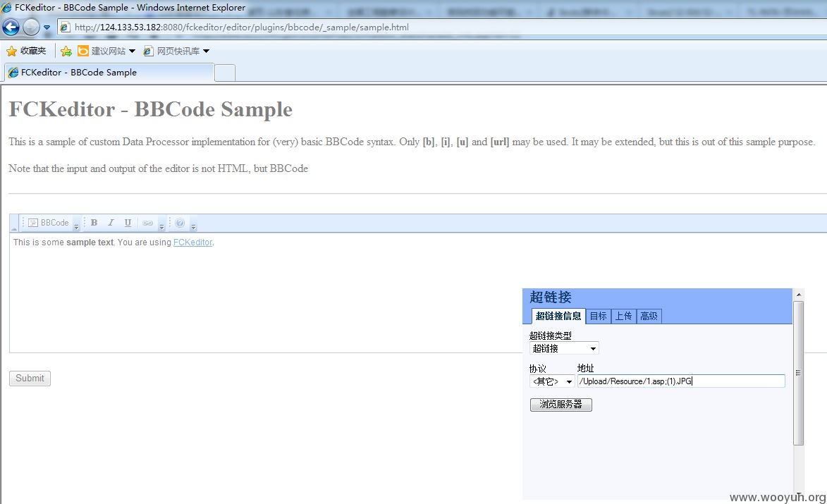Select the 超链接信息 dialog tab
The image size is (827, 504).
pyautogui.click(x=558, y=316)
